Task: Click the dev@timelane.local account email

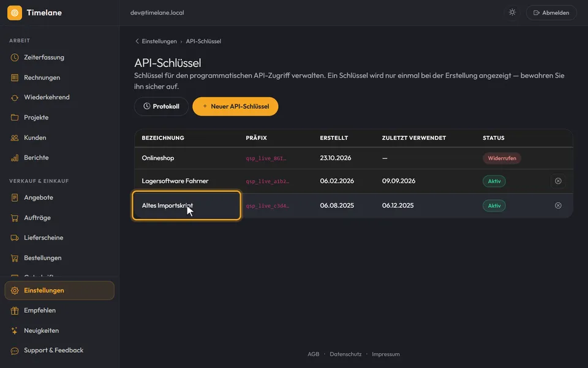Action: click(x=157, y=13)
